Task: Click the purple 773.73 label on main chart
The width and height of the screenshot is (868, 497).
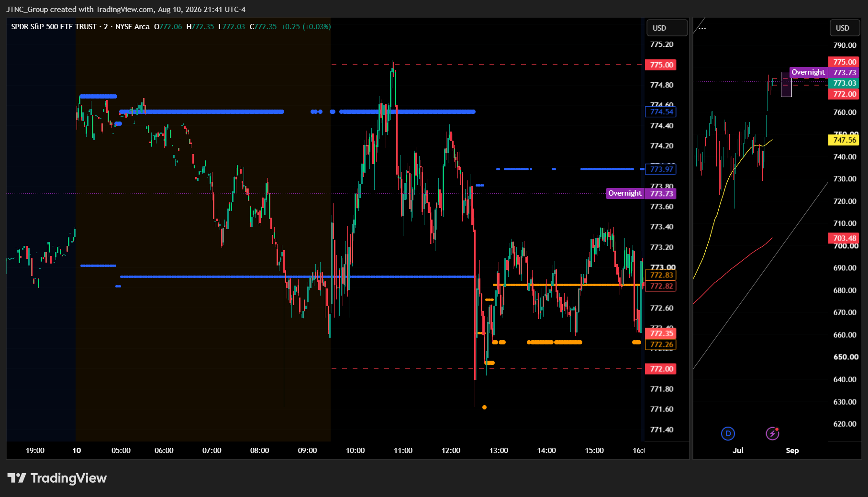Action: pyautogui.click(x=661, y=193)
